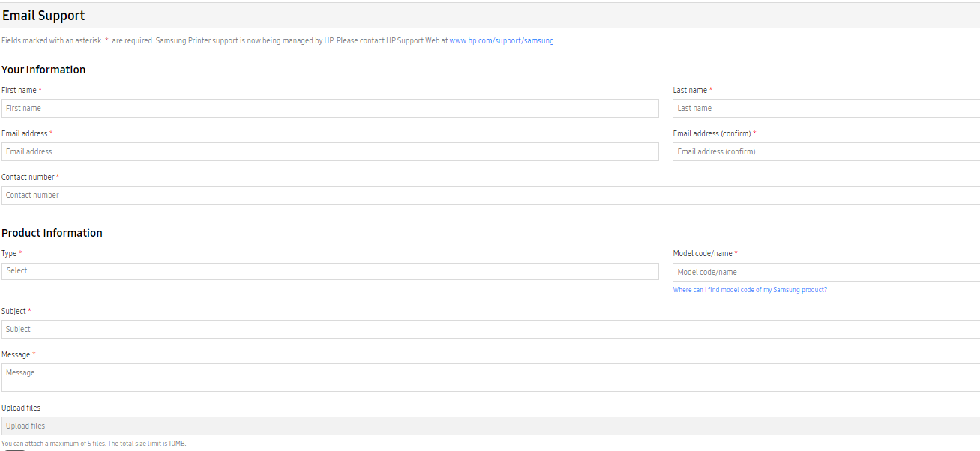Click the First name input field
This screenshot has height=451, width=980.
(330, 108)
